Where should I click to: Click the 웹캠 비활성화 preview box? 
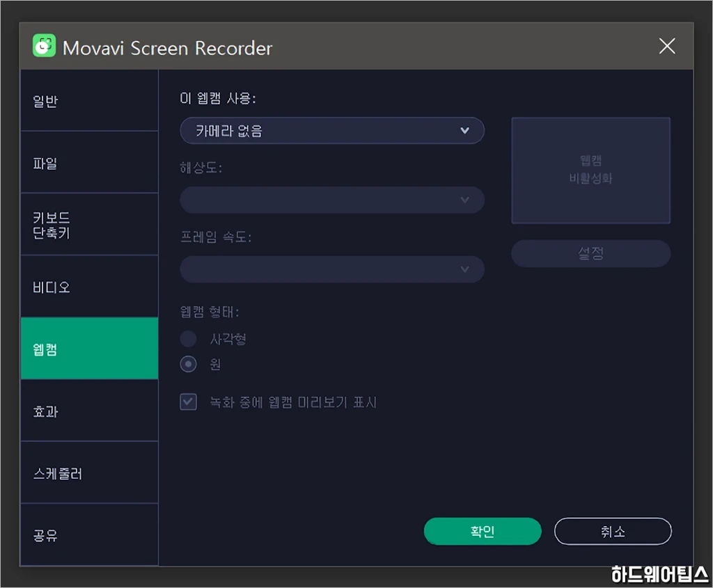click(x=590, y=170)
